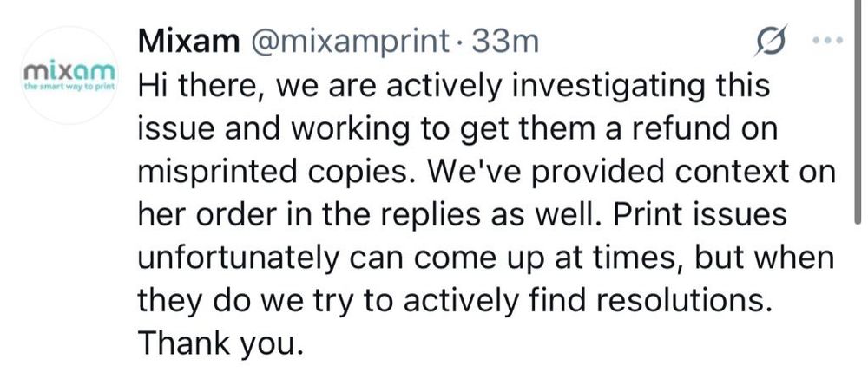Click the words "Print issues" in the tweet
Viewport: 868px width, 379px height.
pyautogui.click(x=702, y=215)
